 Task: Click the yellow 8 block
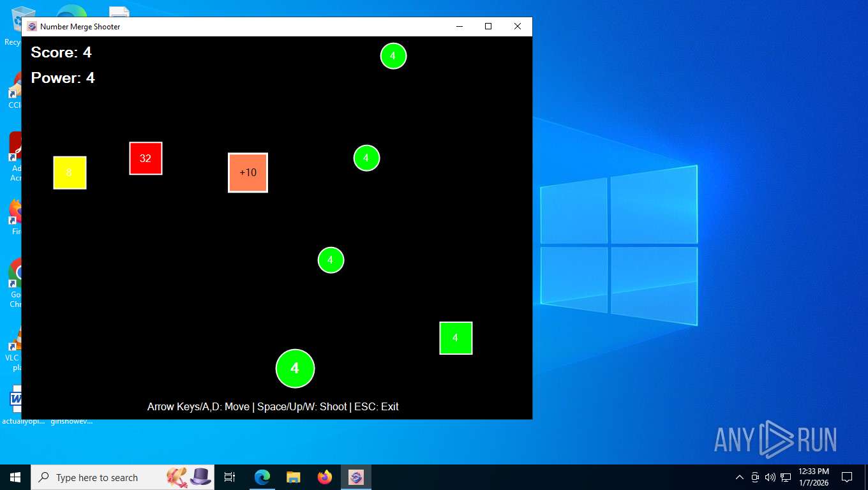[x=70, y=172]
